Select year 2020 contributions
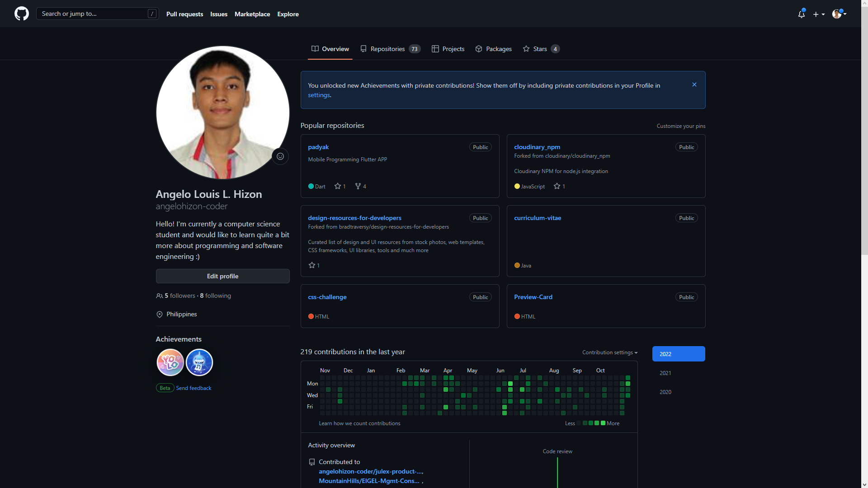The height and width of the screenshot is (488, 868). 679,392
